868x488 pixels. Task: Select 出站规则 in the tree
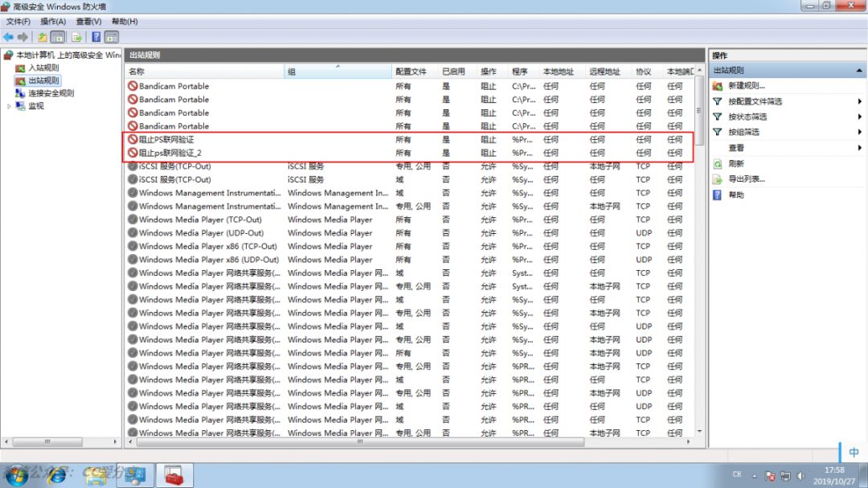(x=43, y=80)
